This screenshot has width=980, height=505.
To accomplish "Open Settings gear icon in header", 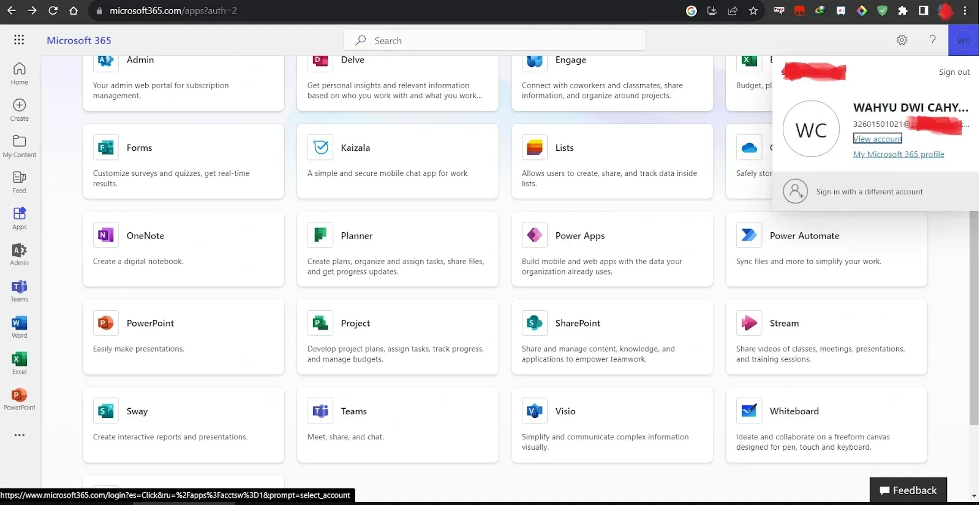I will tap(902, 40).
